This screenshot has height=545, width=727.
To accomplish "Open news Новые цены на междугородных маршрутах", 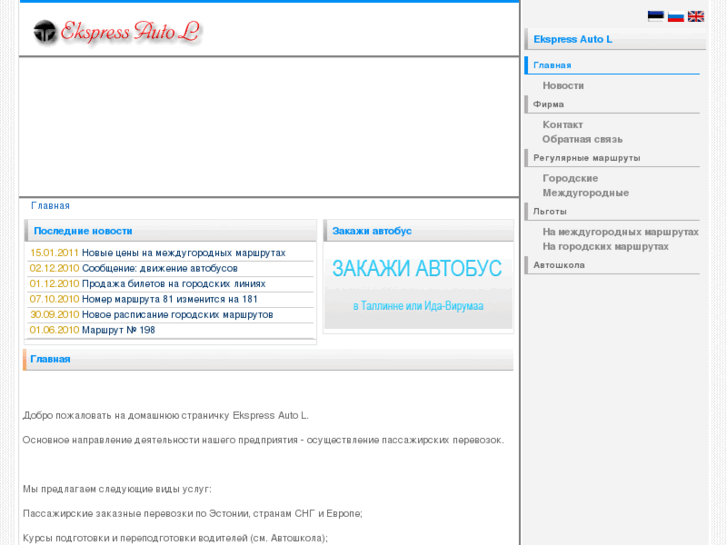I will (x=184, y=253).
